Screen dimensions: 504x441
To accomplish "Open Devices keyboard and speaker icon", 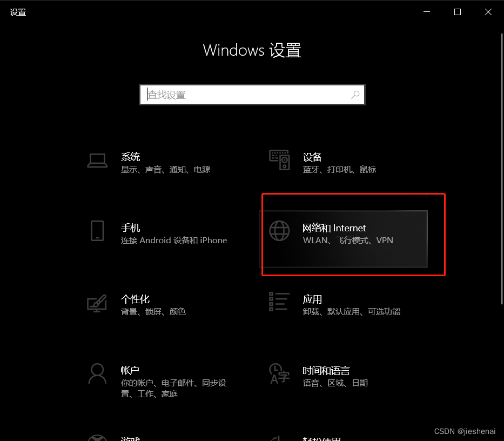I will pos(279,160).
